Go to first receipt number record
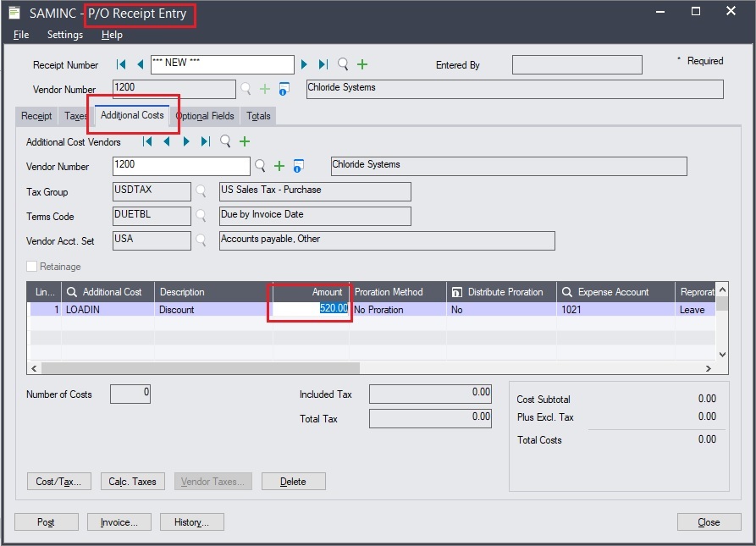 pos(121,64)
